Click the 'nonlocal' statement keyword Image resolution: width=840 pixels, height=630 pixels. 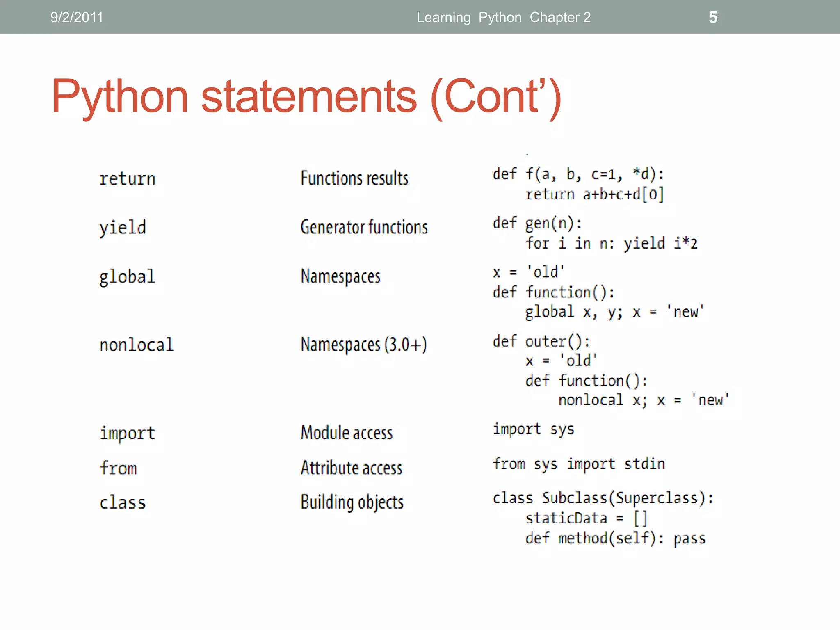[137, 345]
